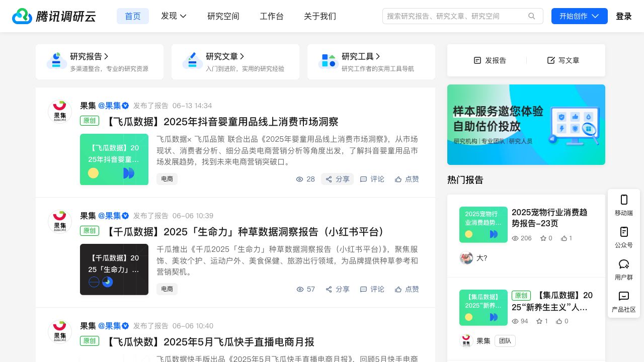Click the 发报告 button

(x=490, y=60)
